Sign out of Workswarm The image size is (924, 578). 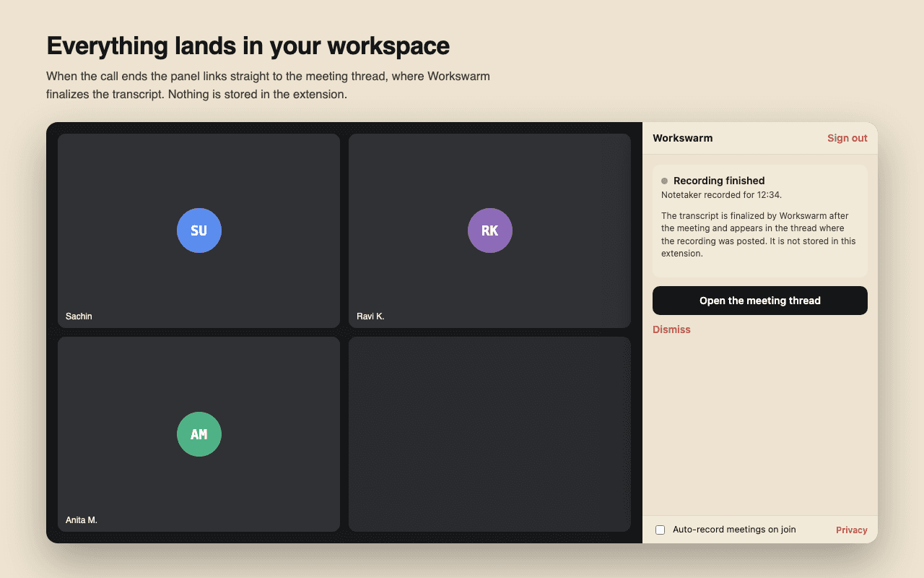[x=847, y=138]
